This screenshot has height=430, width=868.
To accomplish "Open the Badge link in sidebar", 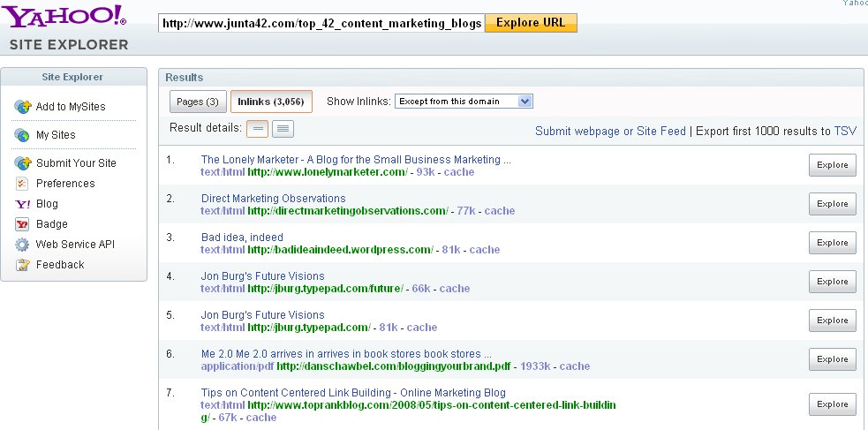I will click(51, 224).
